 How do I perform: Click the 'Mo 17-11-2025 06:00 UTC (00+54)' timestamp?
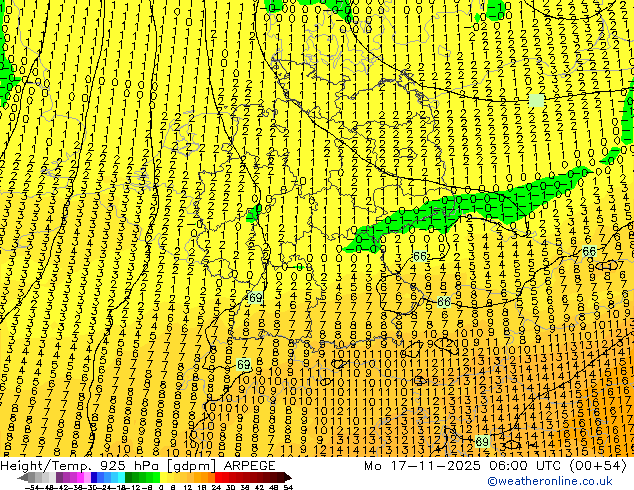pos(495,465)
